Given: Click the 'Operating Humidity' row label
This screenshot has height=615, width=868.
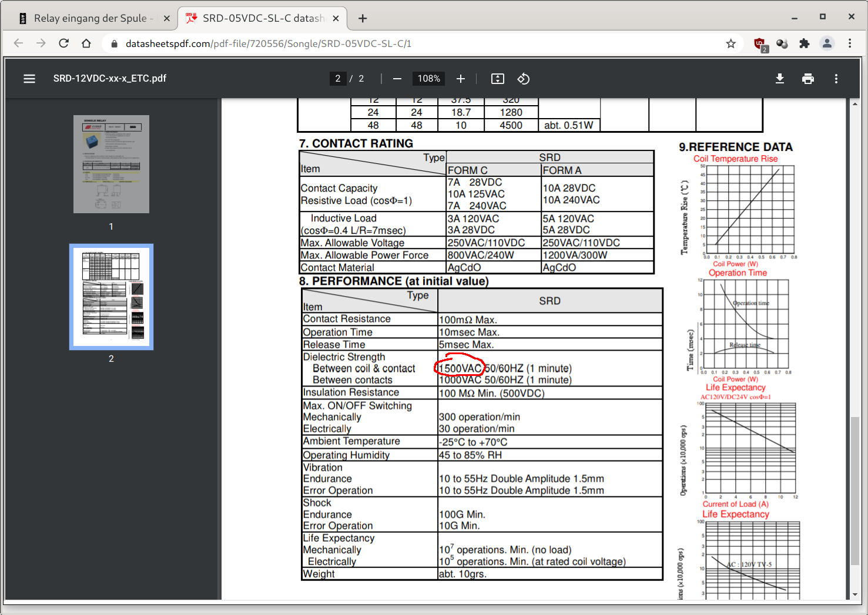Looking at the screenshot, I should click(346, 455).
